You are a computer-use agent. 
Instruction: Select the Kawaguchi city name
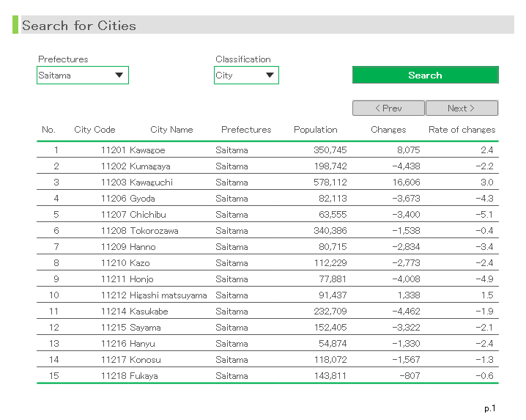pos(152,183)
